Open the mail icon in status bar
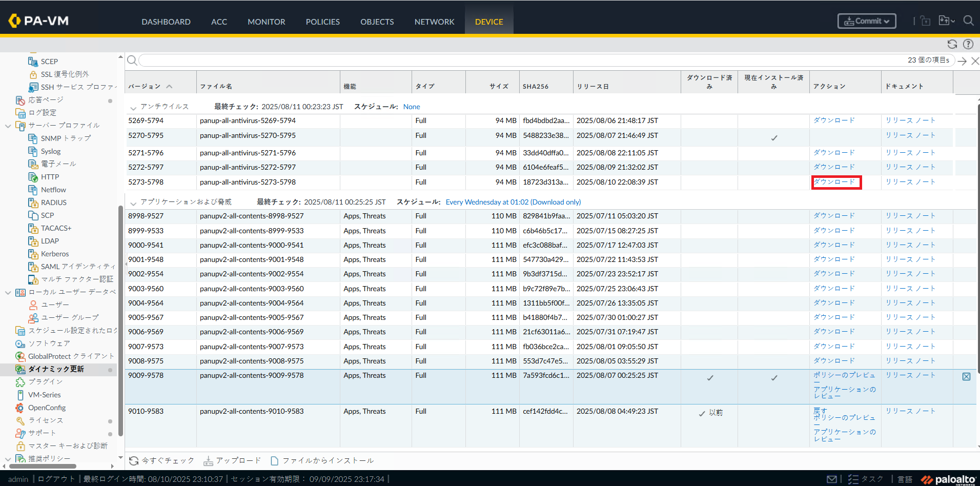The image size is (980, 486). tap(832, 479)
